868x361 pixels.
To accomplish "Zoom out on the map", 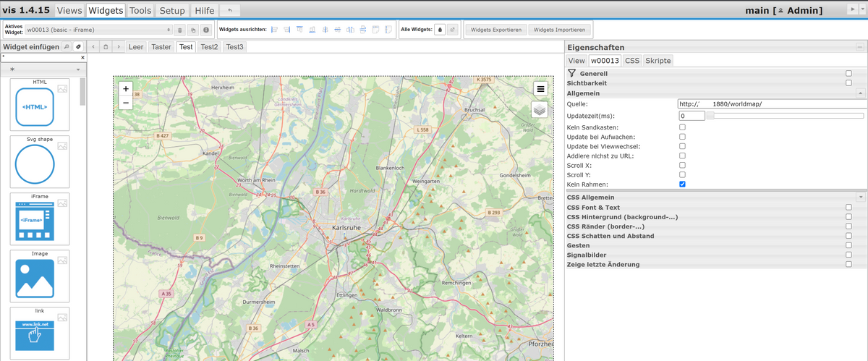I will tap(126, 103).
